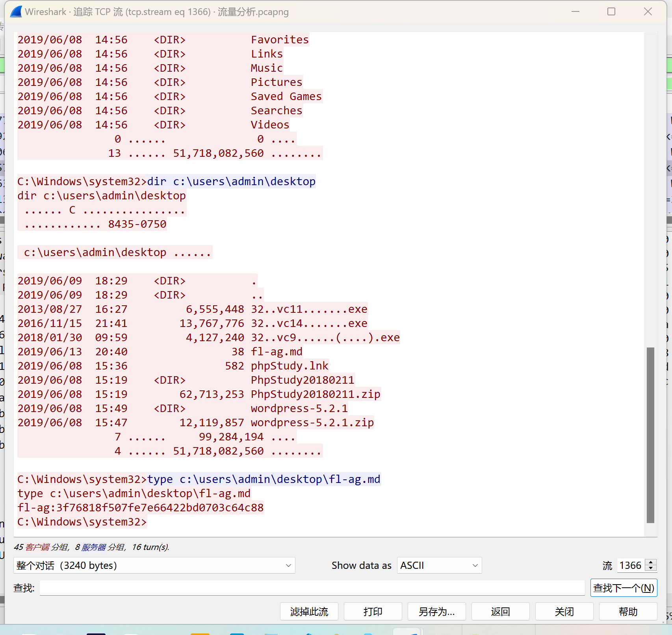
Task: Click the flag text fl-ag:3f76818f507fe7e66422bd0703c64c88
Action: (141, 507)
